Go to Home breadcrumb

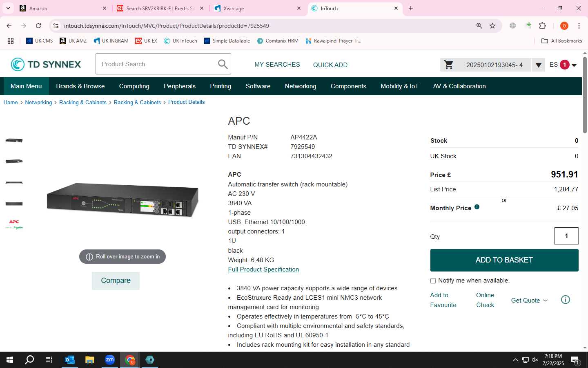pyautogui.click(x=11, y=102)
